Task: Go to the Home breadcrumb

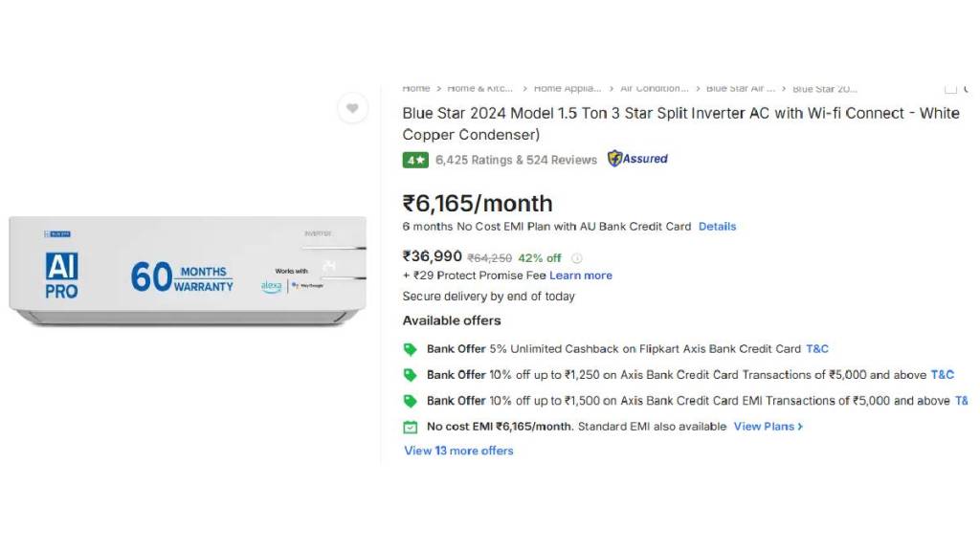Action: point(416,89)
